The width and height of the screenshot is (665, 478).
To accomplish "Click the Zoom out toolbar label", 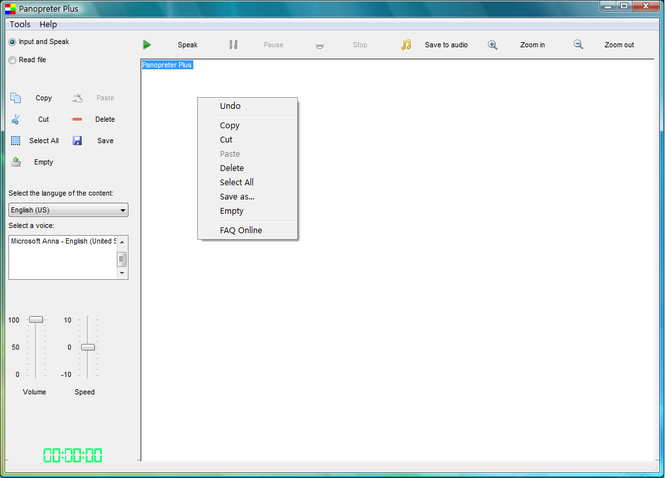I will click(x=619, y=45).
